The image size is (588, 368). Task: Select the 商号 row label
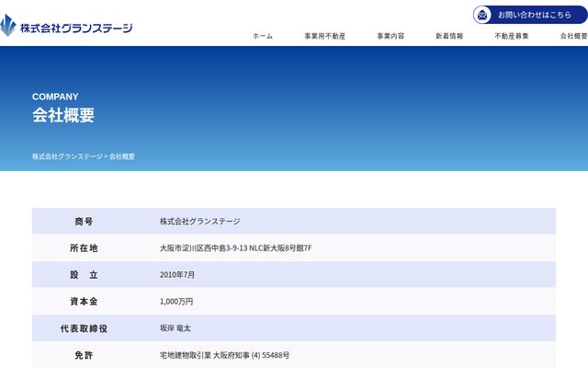[84, 222]
